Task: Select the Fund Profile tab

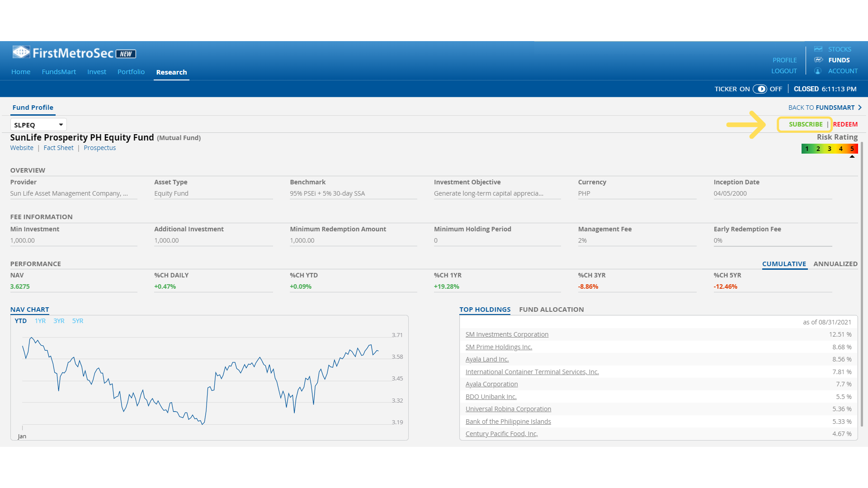Action: click(x=33, y=108)
